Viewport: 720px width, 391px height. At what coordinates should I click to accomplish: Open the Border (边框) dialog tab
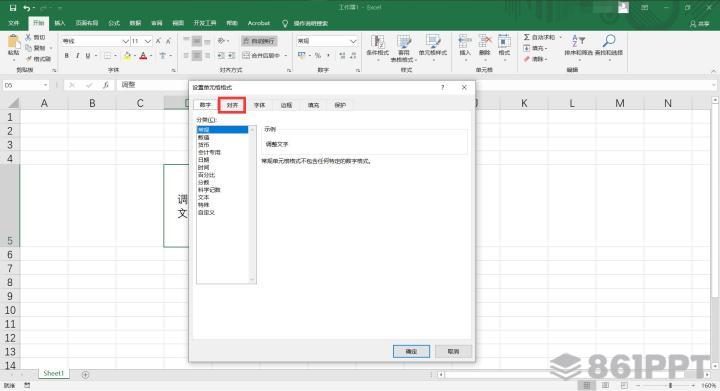(286, 105)
